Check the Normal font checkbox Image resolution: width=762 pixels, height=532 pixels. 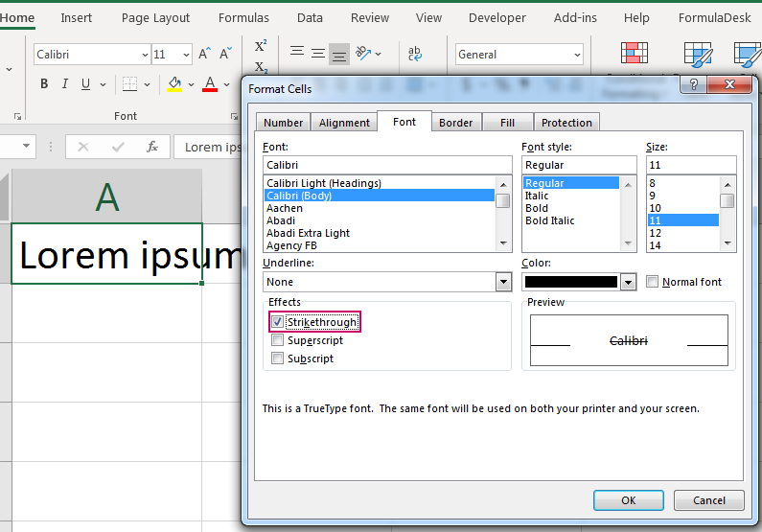pos(652,281)
